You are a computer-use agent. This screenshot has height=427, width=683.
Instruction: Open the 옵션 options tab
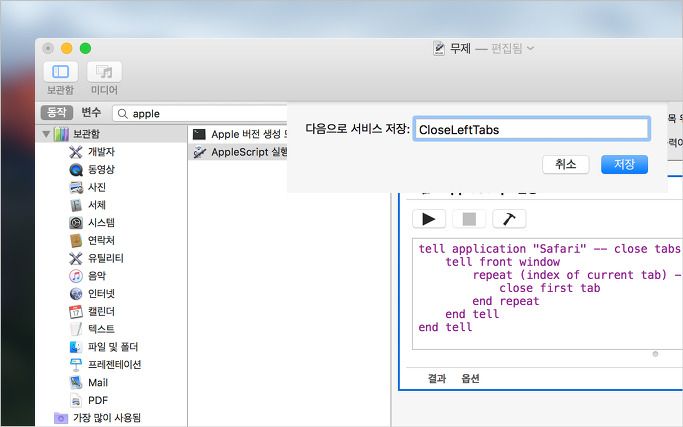tap(470, 378)
